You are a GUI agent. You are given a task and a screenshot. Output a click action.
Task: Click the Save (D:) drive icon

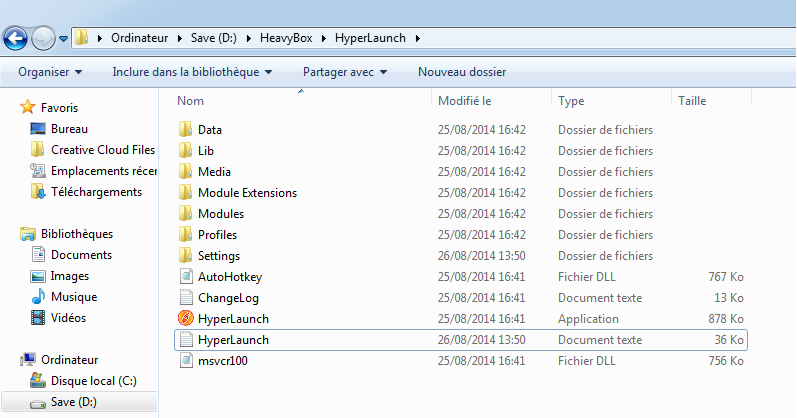click(x=38, y=404)
